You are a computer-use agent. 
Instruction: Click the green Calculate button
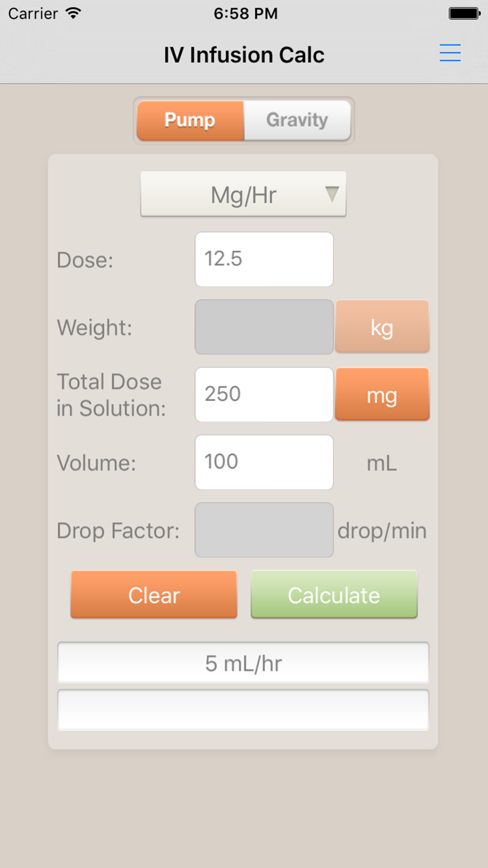pos(334,595)
